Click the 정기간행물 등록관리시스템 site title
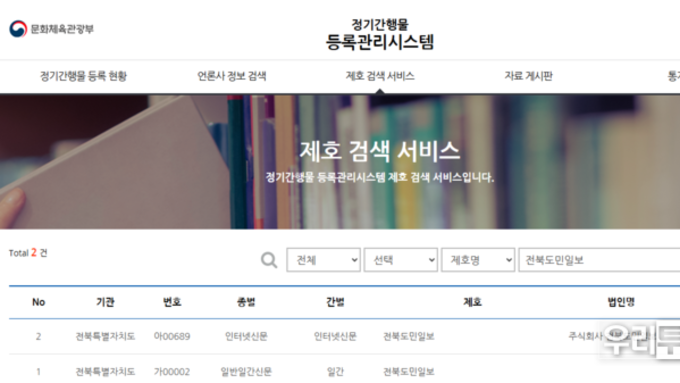 coord(380,34)
